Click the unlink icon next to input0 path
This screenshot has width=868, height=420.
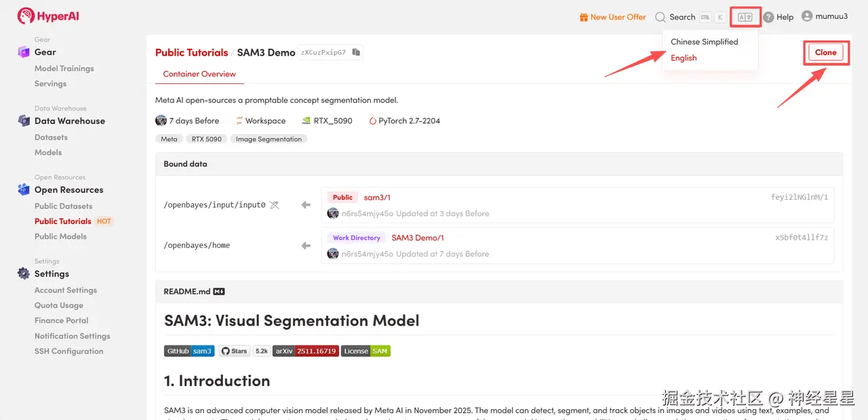pos(274,205)
